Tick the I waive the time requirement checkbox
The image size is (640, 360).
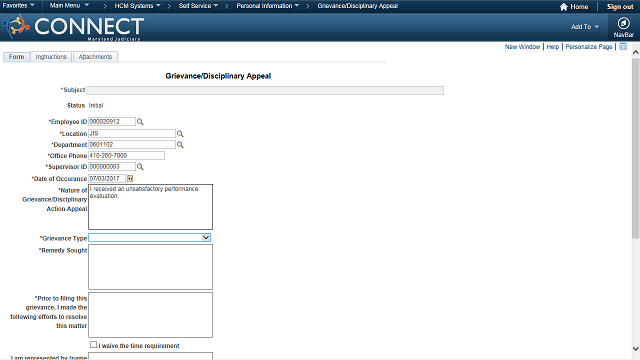(x=93, y=345)
